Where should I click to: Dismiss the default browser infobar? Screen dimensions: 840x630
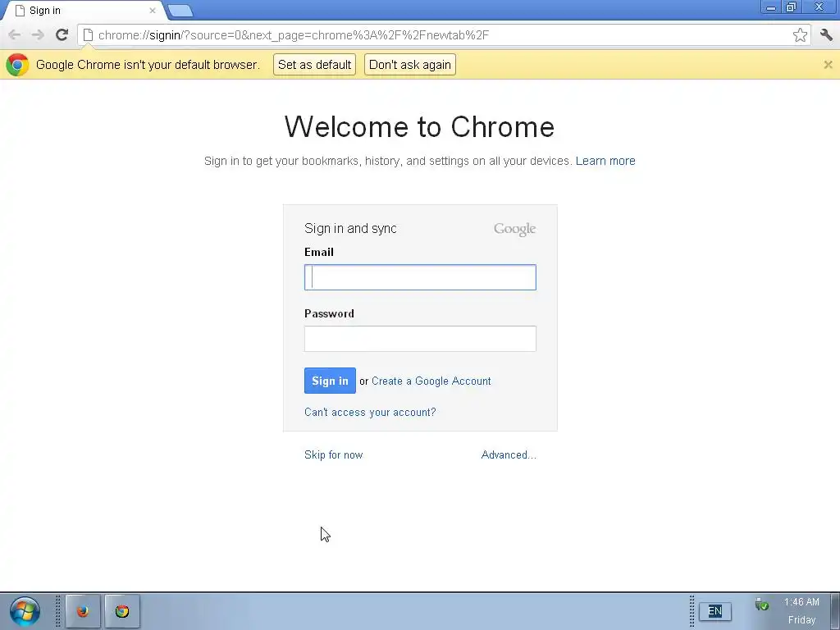[x=828, y=65]
